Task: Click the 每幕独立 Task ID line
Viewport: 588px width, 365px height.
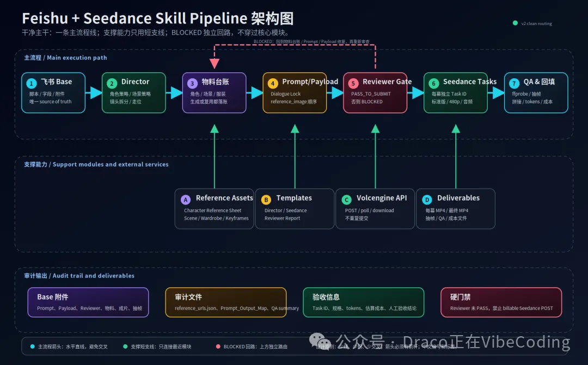Action: click(x=449, y=94)
